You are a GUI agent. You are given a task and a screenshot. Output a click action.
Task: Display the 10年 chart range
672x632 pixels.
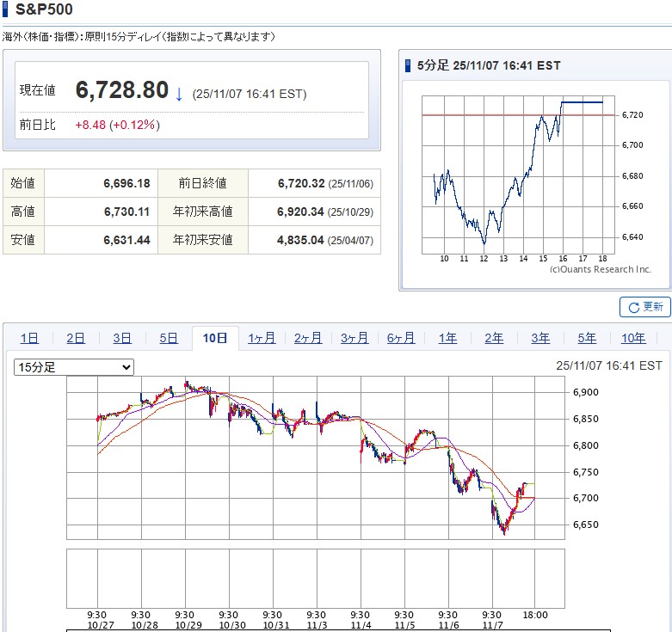coord(633,339)
